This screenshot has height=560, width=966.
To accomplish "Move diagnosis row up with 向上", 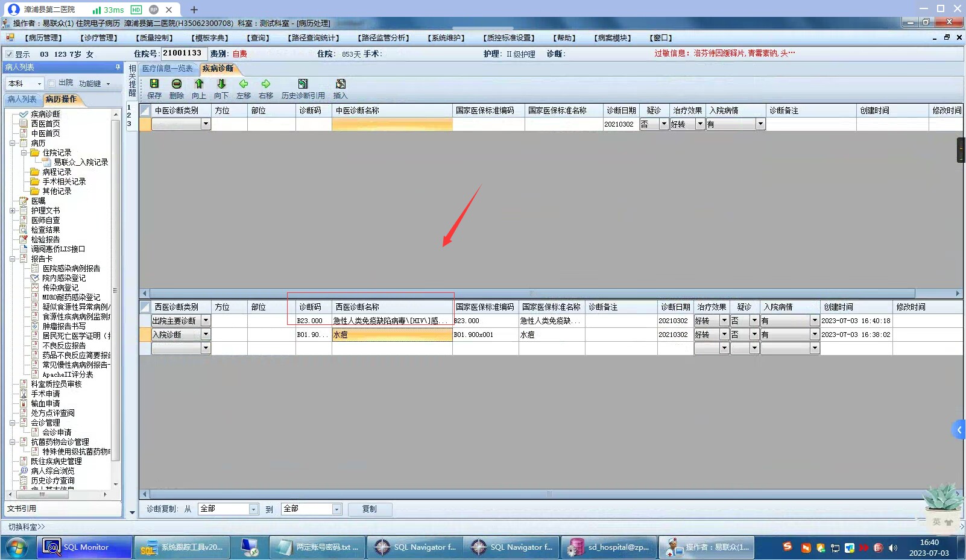I will tap(199, 84).
